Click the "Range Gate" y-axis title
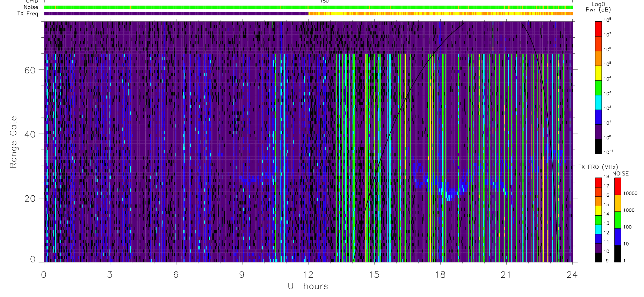 pyautogui.click(x=13, y=142)
